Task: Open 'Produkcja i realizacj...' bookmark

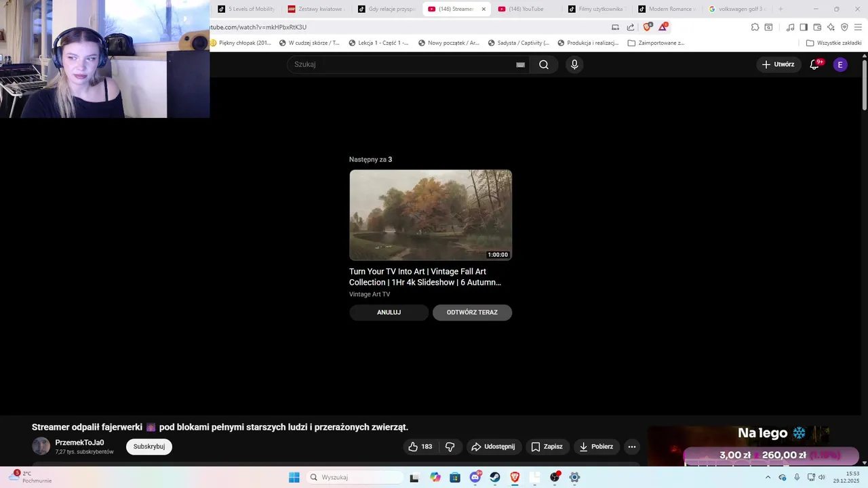Action: [x=588, y=43]
